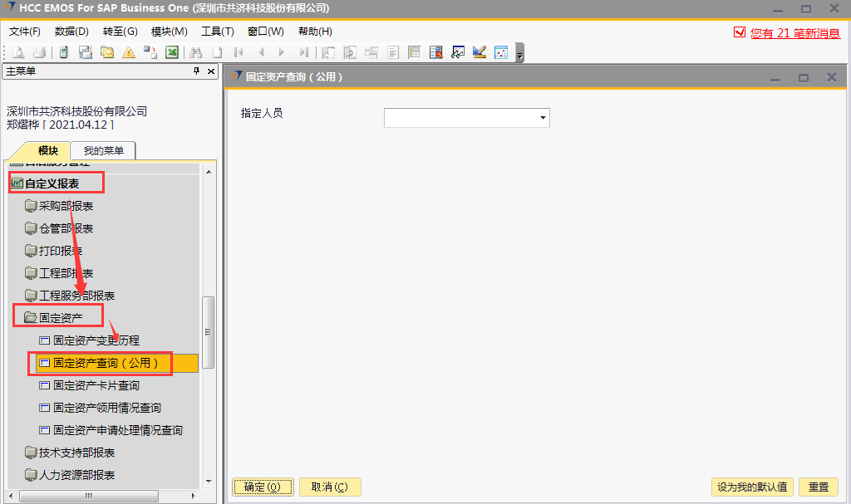Pin the 主菜单 panel with pushpin icon
The image size is (851, 504).
pyautogui.click(x=196, y=71)
